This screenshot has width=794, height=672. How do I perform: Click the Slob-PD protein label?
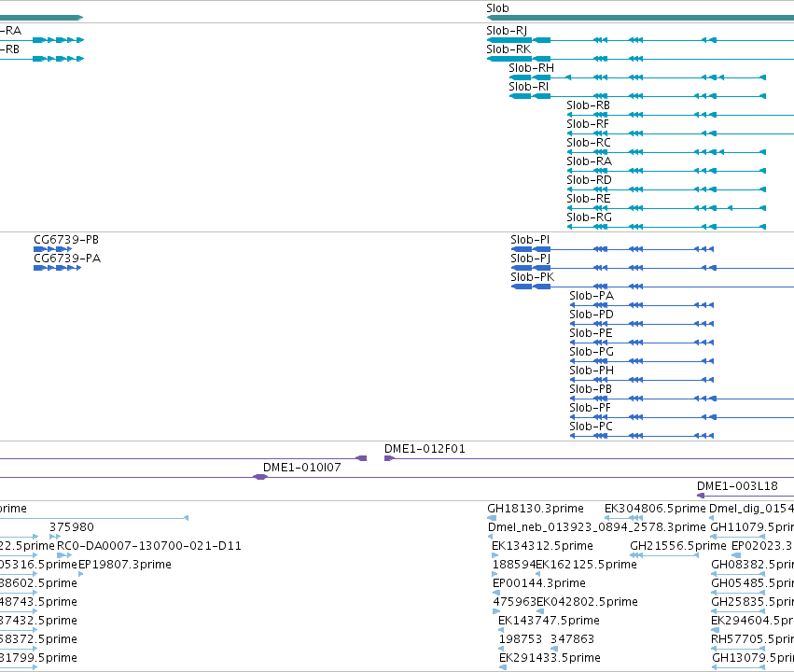pos(591,315)
